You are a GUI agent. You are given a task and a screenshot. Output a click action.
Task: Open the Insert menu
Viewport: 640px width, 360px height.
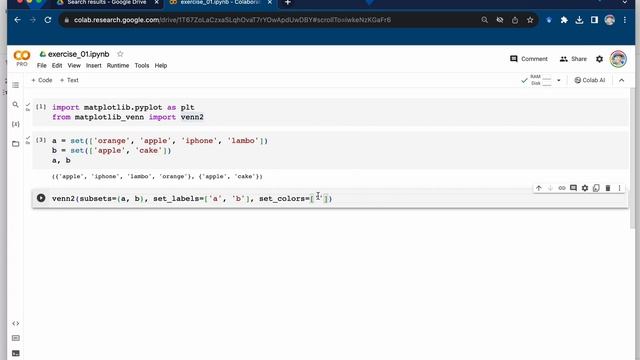click(93, 65)
